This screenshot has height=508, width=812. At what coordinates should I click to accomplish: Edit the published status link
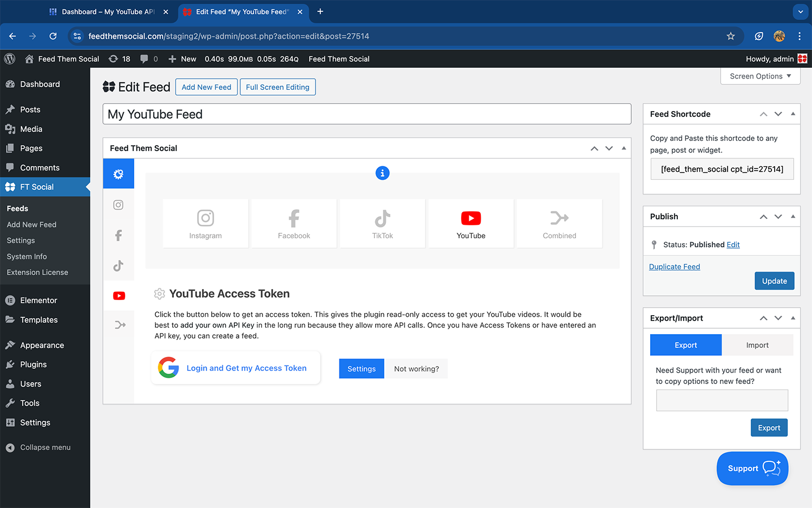pos(733,245)
